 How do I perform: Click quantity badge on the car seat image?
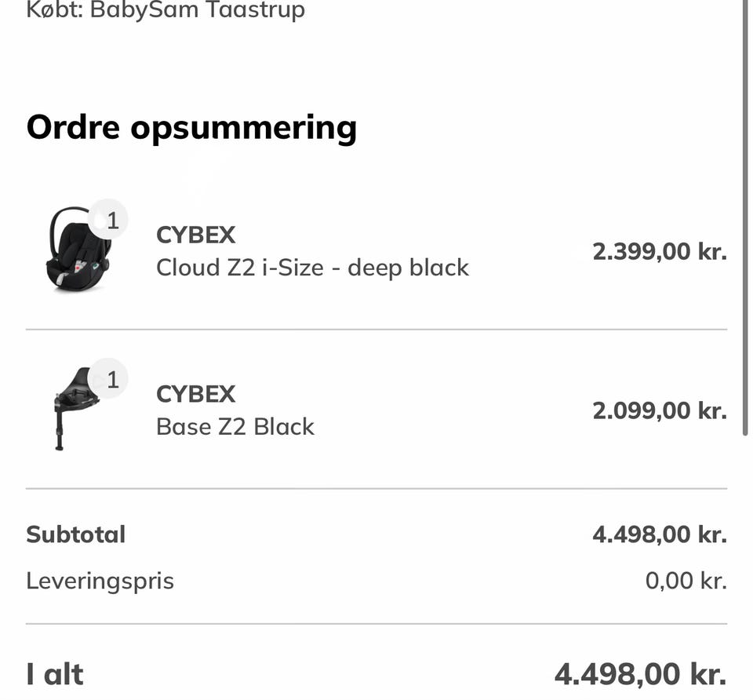pos(111,221)
